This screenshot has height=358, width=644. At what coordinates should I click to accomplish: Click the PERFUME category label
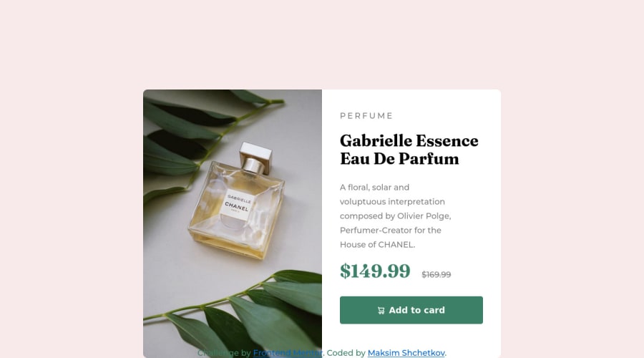click(366, 115)
